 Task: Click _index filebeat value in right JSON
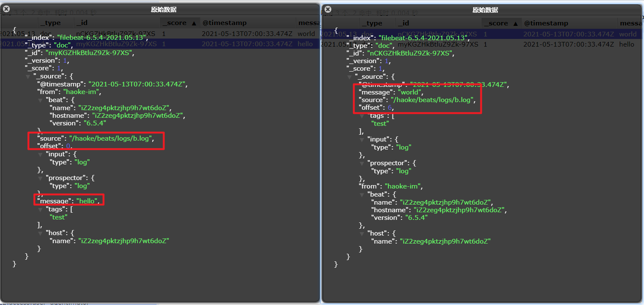[423, 37]
